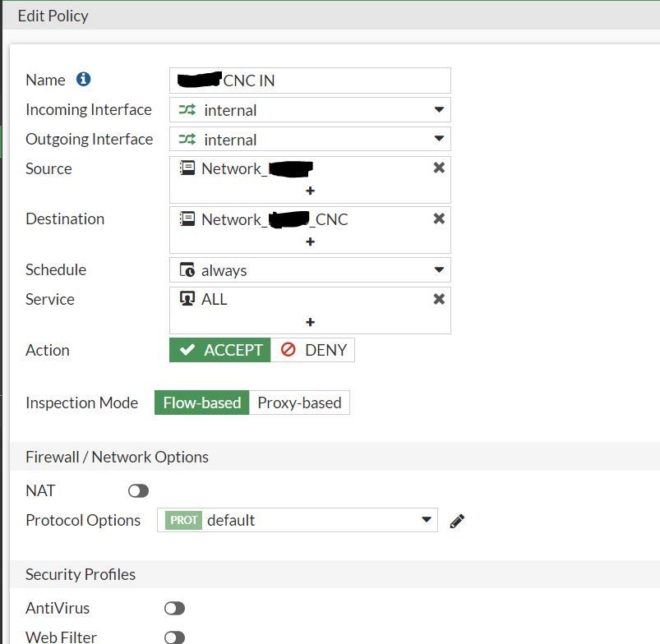Expand the Schedule dropdown

coord(310,270)
